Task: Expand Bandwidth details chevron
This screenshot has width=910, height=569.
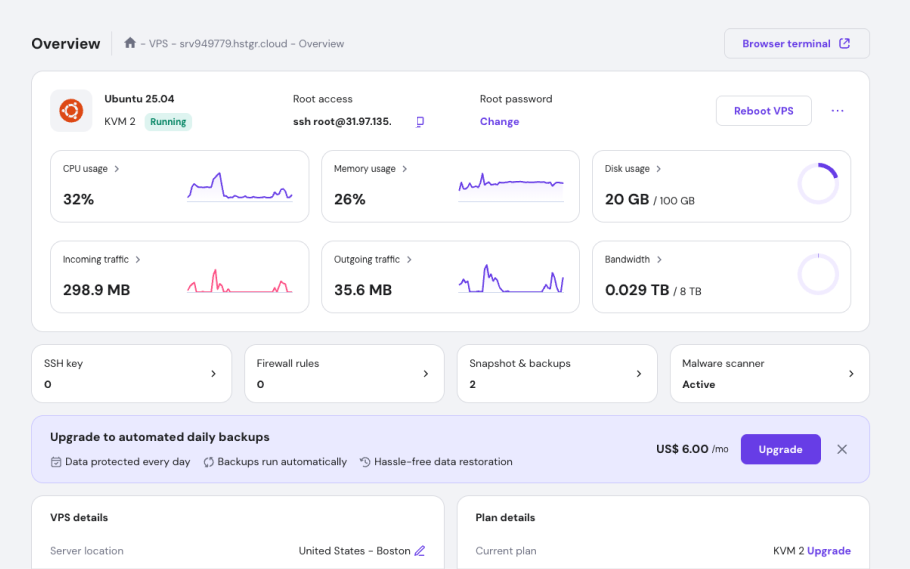Action: point(659,260)
